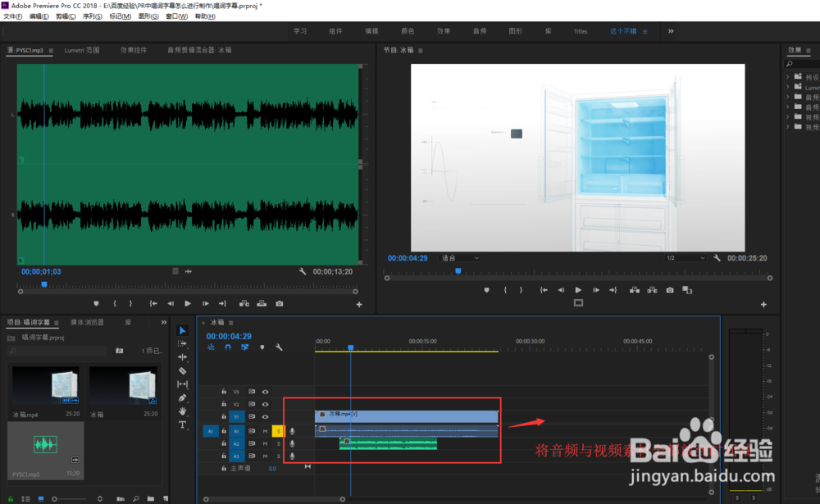The width and height of the screenshot is (820, 504).
Task: Select the Track Select Forward tool
Action: tap(183, 343)
